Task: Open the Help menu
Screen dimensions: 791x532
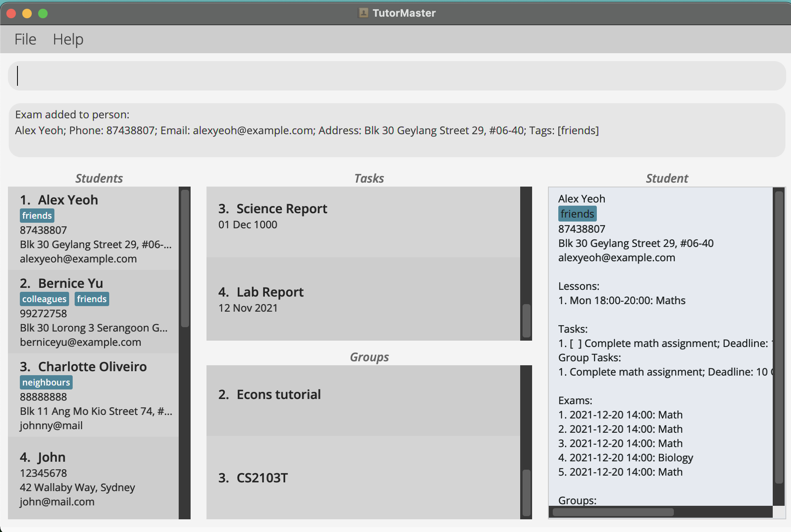Action: pyautogui.click(x=68, y=39)
